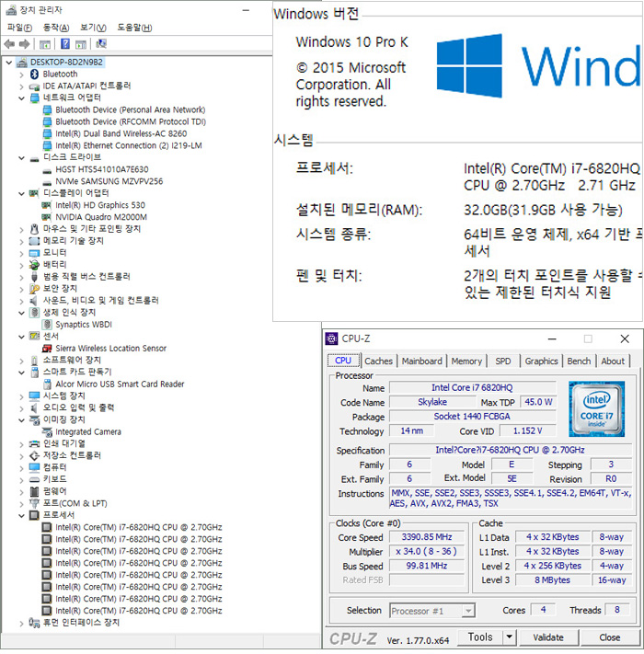
Task: Click the Validate button
Action: tap(548, 637)
